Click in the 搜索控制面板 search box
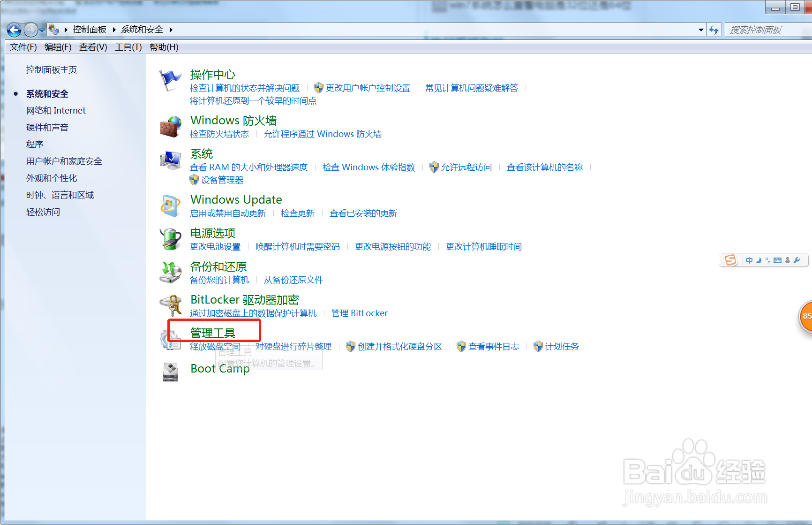812x525 pixels. [x=768, y=30]
